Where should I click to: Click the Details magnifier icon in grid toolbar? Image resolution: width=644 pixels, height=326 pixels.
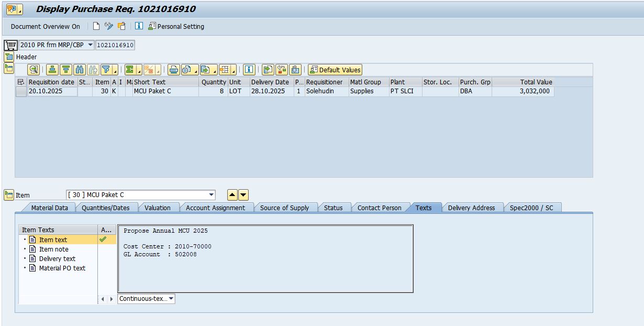click(34, 70)
